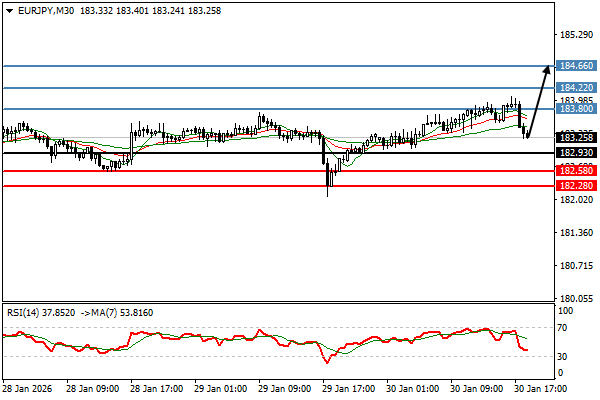600x400 pixels.
Task: Select the blue 184.660 price label
Action: [x=576, y=66]
